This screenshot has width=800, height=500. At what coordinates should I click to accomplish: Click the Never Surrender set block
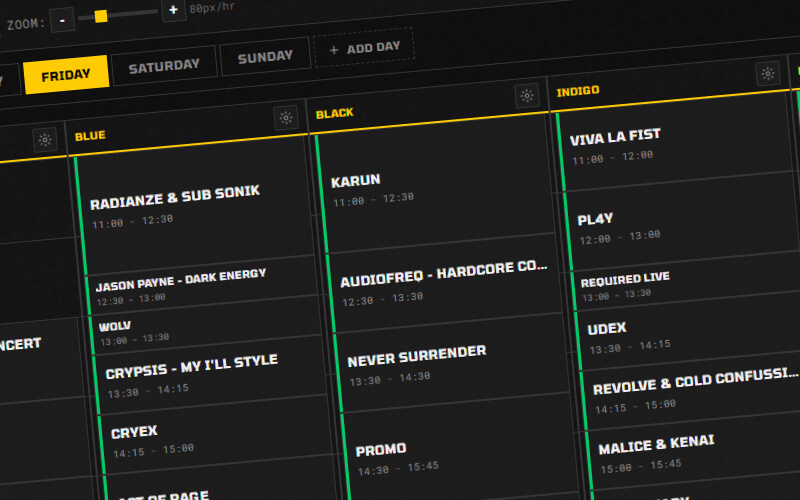(440, 363)
